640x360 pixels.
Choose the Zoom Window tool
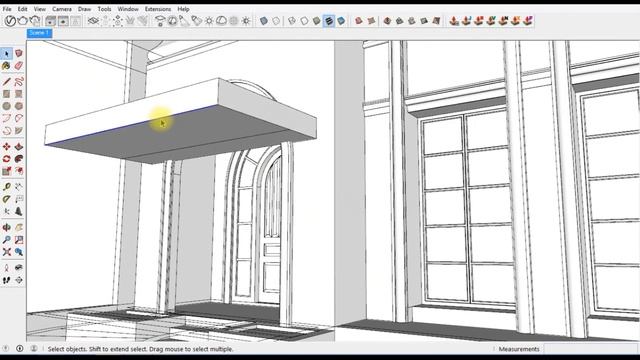point(19,240)
